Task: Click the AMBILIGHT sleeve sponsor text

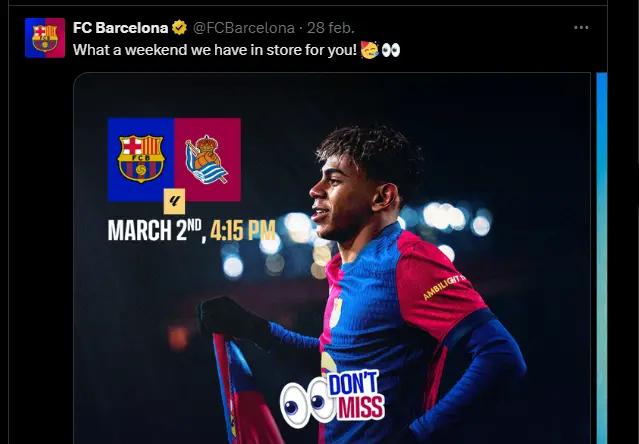Action: pyautogui.click(x=443, y=287)
